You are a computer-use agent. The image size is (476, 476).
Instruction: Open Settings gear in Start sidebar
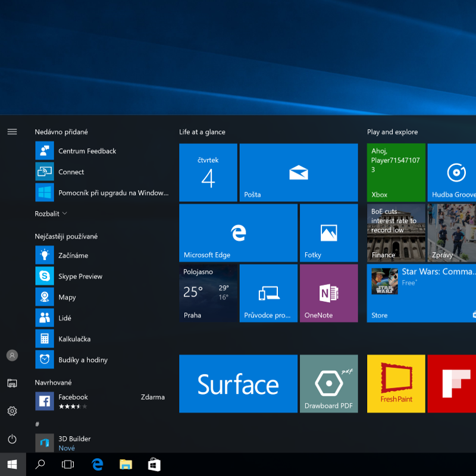12,411
